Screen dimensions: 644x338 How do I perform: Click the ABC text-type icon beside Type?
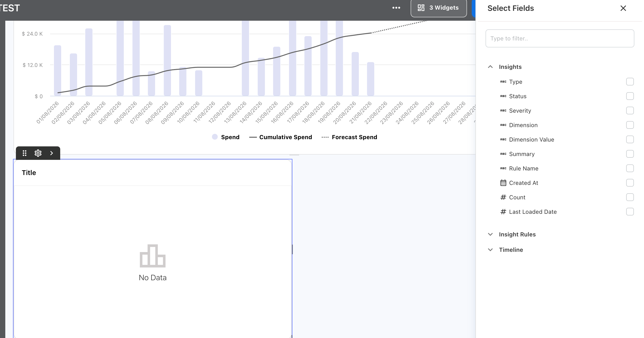click(503, 82)
